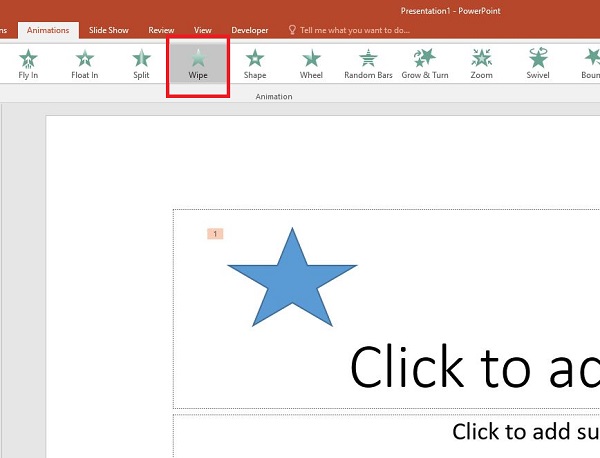The image size is (600, 458).
Task: Go to the View tab
Action: tap(203, 31)
